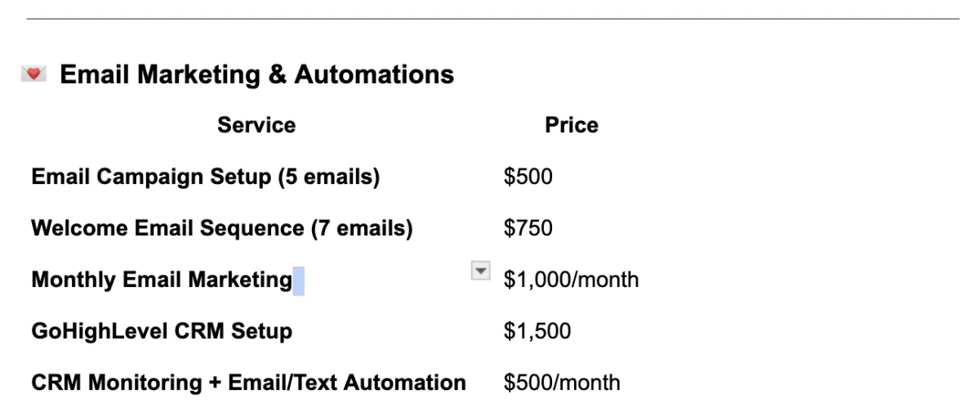Click the $500 price cell

528,177
